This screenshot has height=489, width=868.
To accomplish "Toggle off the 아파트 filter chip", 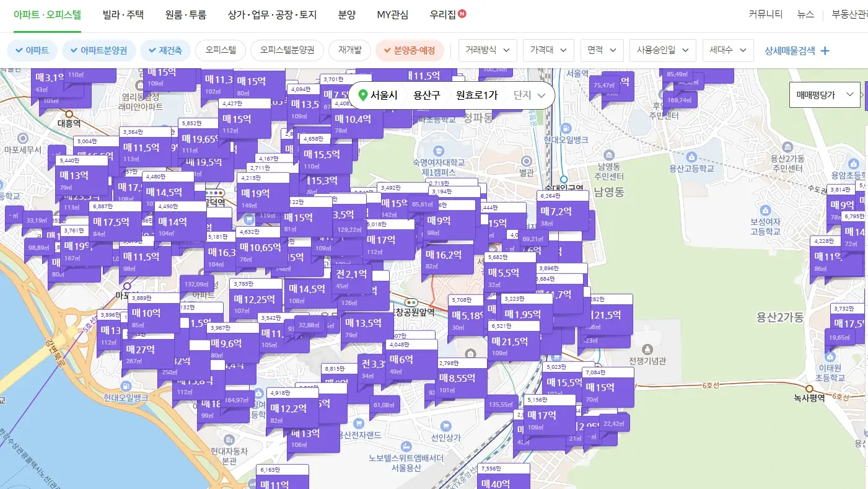I will point(32,50).
